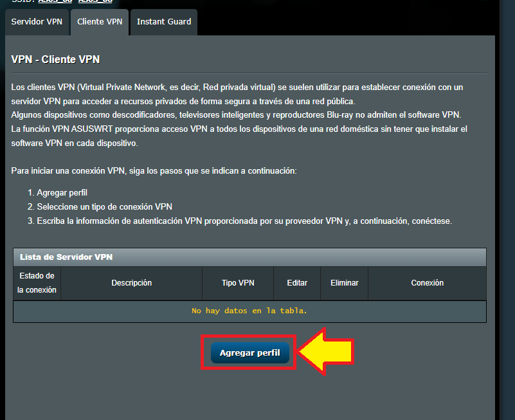Select the Tipo VPN column header
Viewport: 515px width, 420px height.
[237, 283]
